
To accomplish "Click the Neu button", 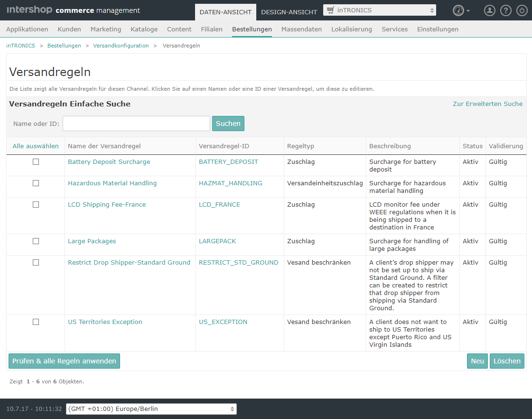I will coord(477,361).
